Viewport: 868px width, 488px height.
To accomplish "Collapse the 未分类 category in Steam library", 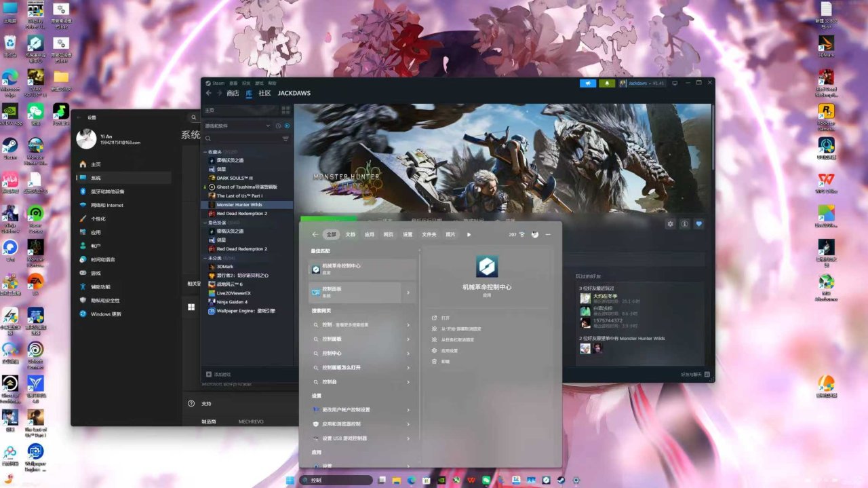I will click(x=205, y=258).
